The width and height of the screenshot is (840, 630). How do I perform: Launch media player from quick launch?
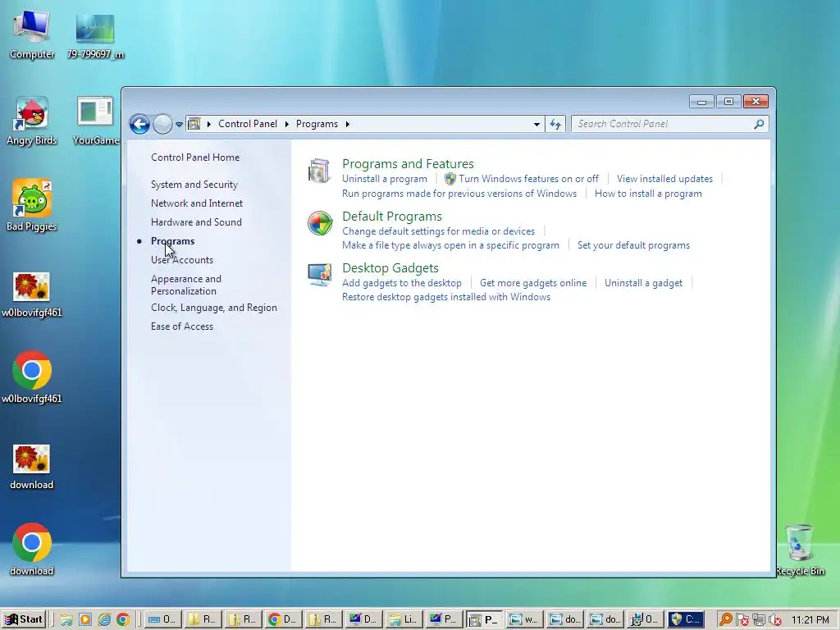85,620
